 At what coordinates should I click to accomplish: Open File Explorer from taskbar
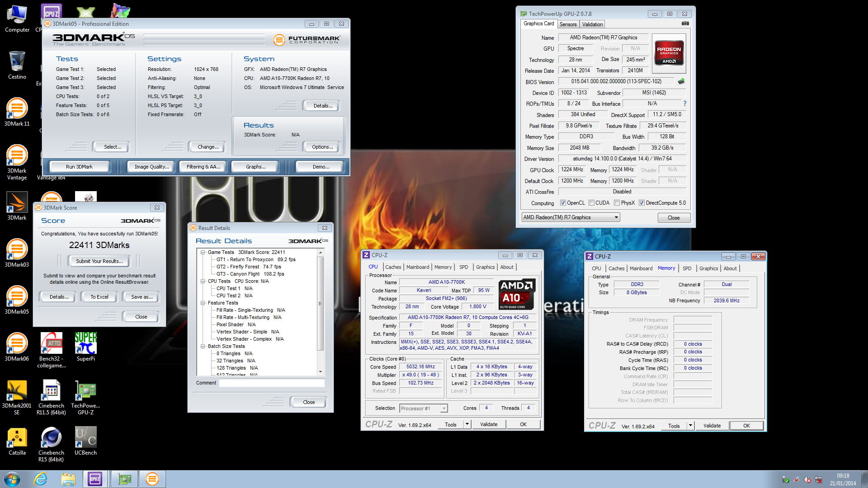click(x=68, y=479)
